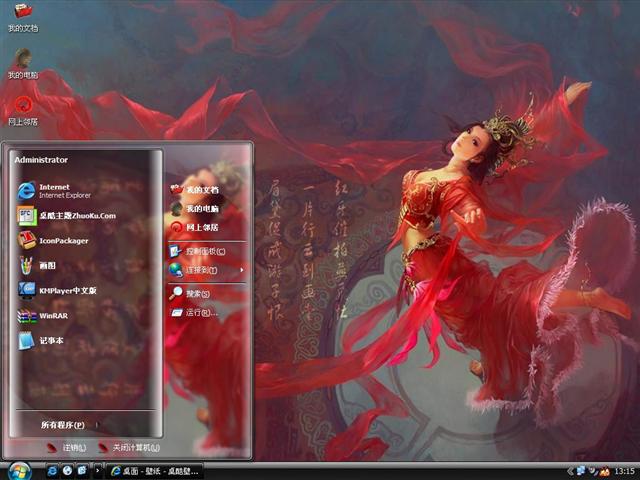Click the Windows Start orb
This screenshot has width=640, height=480.
tap(19, 471)
